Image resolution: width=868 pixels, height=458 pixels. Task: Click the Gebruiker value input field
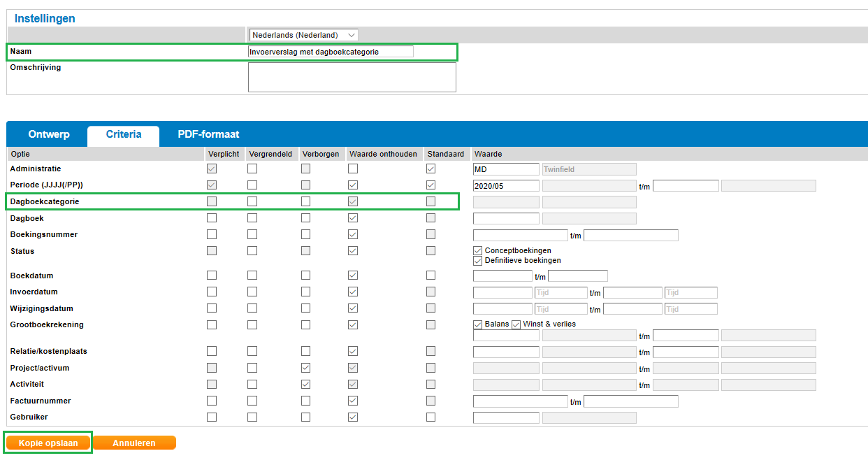[x=506, y=417]
